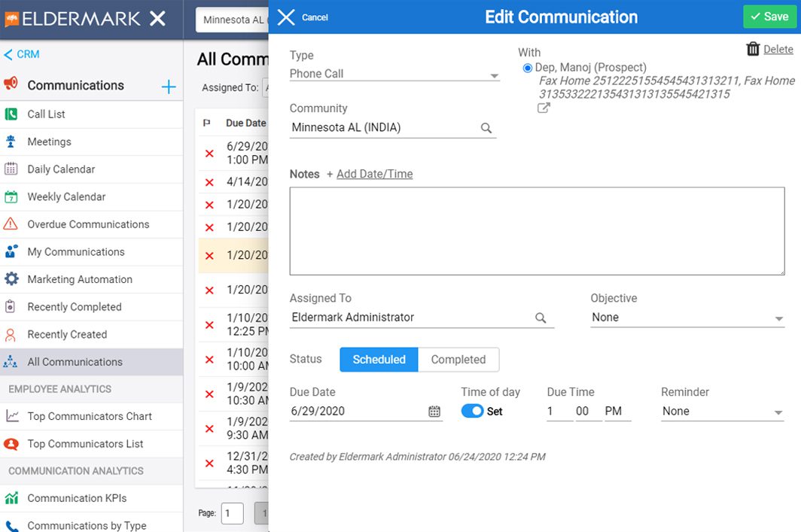Viewport: 801px width, 532px height.
Task: Open the Due Date calendar picker icon
Action: coord(434,412)
